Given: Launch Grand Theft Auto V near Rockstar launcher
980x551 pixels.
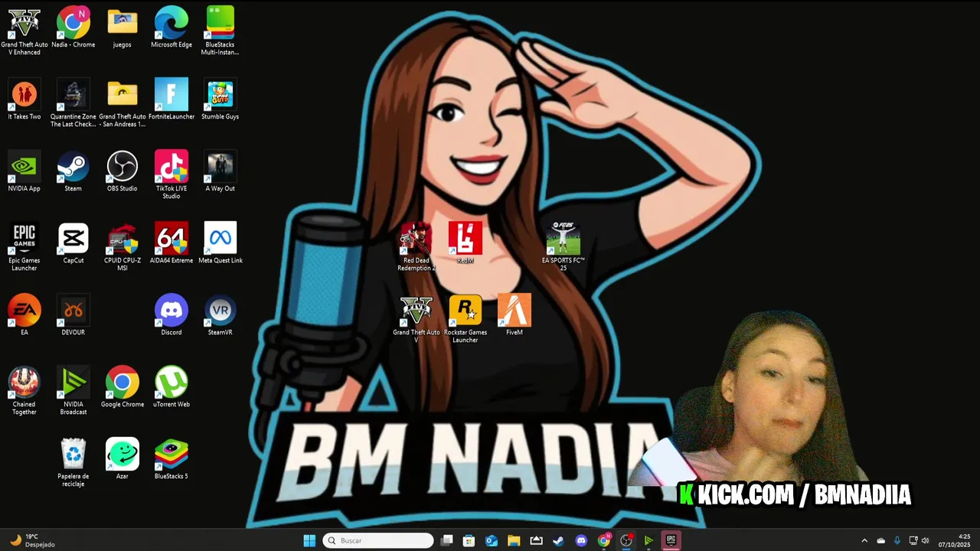Looking at the screenshot, I should tap(416, 319).
